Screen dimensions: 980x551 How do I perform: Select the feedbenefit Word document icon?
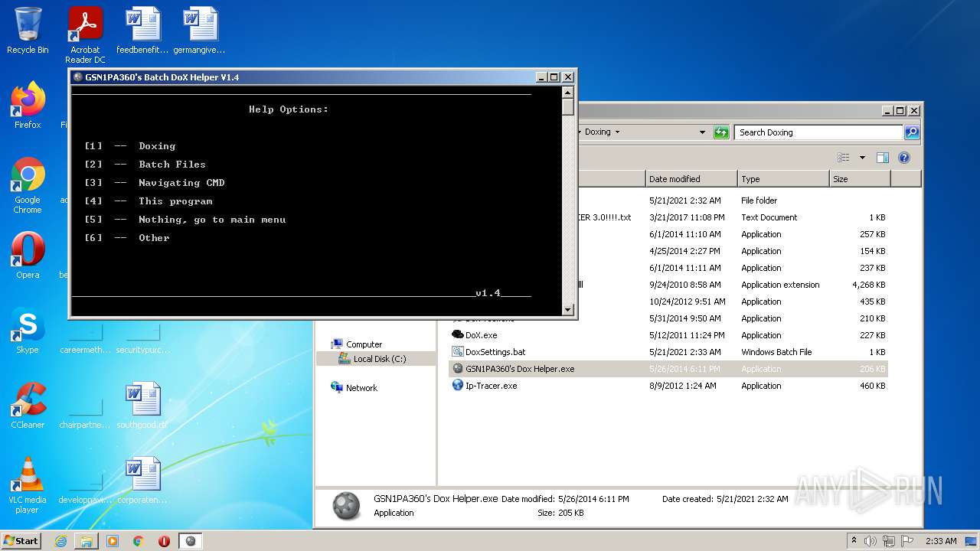pos(142,31)
